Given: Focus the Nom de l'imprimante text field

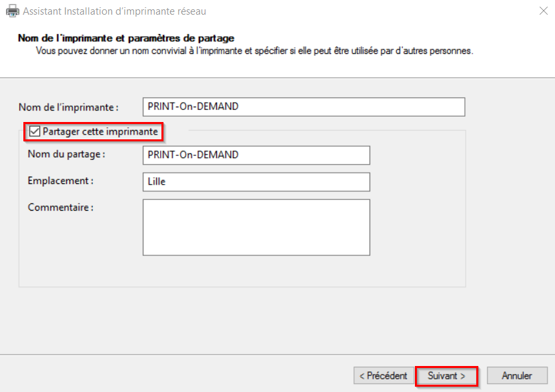Looking at the screenshot, I should (304, 107).
